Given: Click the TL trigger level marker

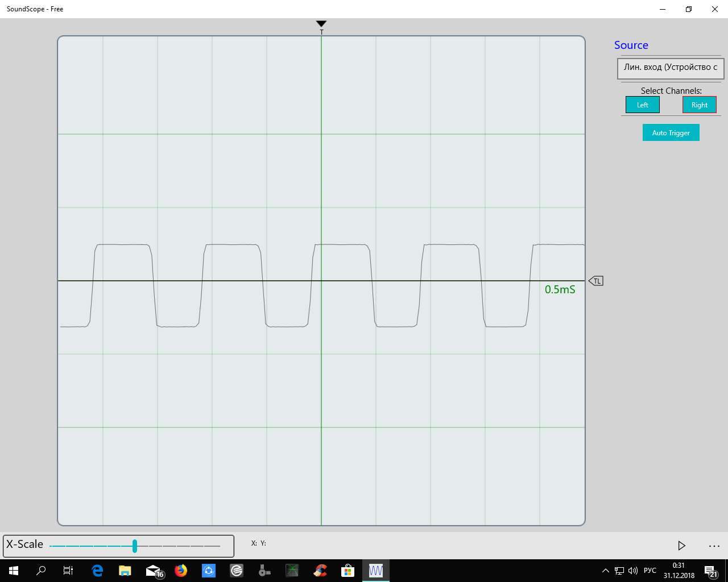Looking at the screenshot, I should point(596,281).
